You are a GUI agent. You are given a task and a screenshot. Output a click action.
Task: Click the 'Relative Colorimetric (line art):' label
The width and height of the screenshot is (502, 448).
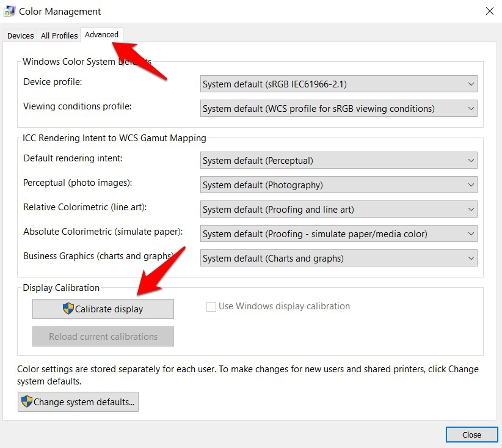(x=85, y=207)
